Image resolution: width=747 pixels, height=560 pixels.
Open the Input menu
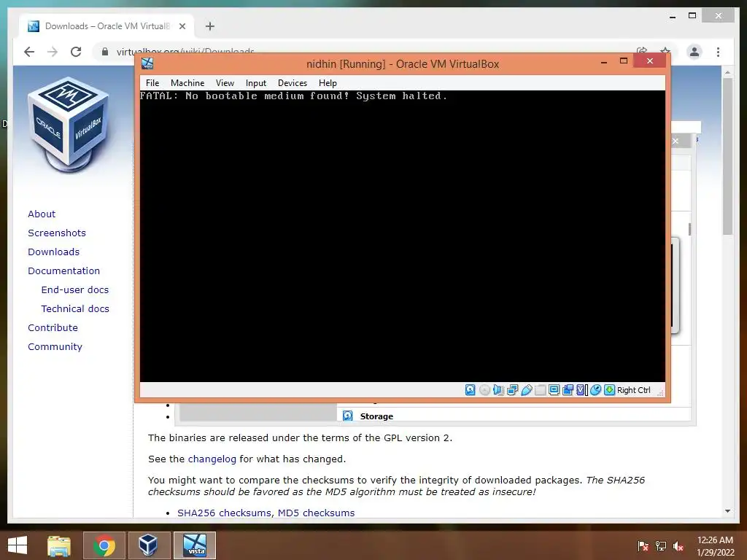256,83
